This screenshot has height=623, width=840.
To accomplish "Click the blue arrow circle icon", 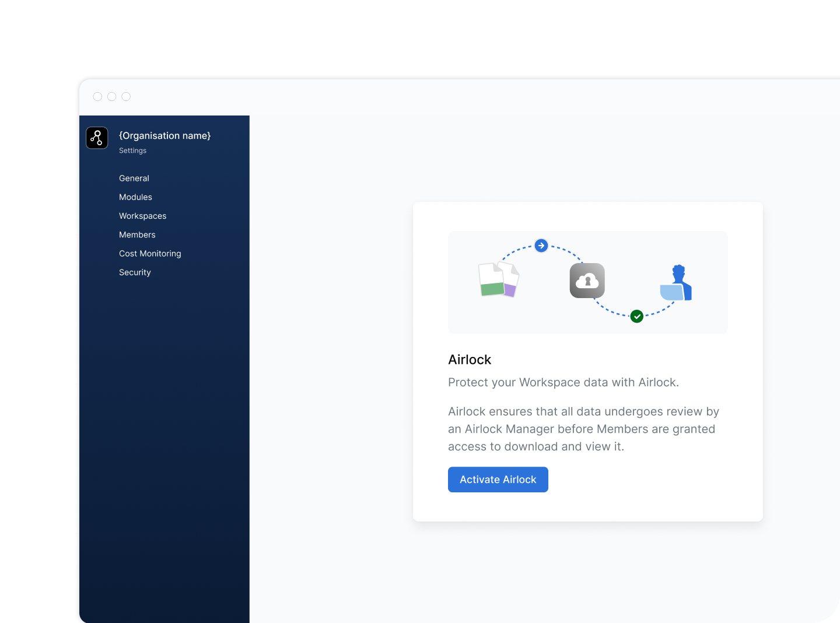I will (541, 246).
